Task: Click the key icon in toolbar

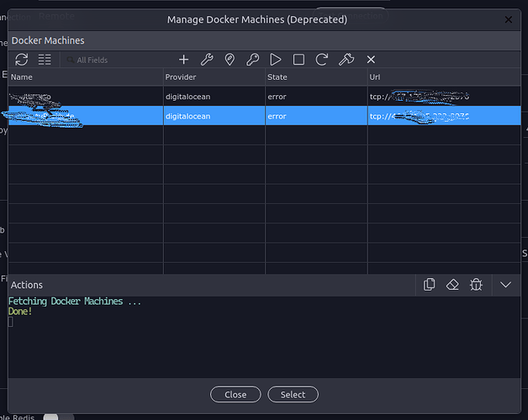Action: (x=252, y=60)
